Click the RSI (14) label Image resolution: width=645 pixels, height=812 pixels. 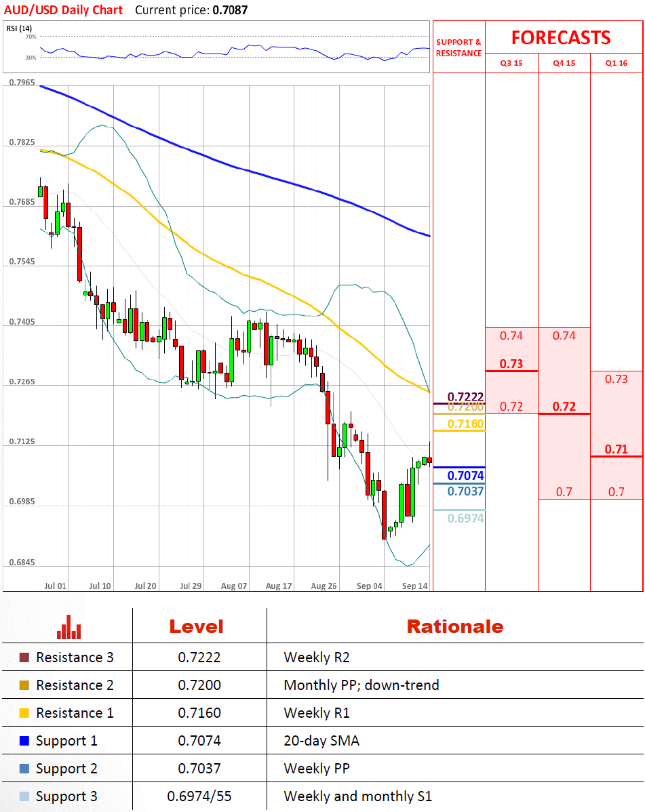click(18, 28)
